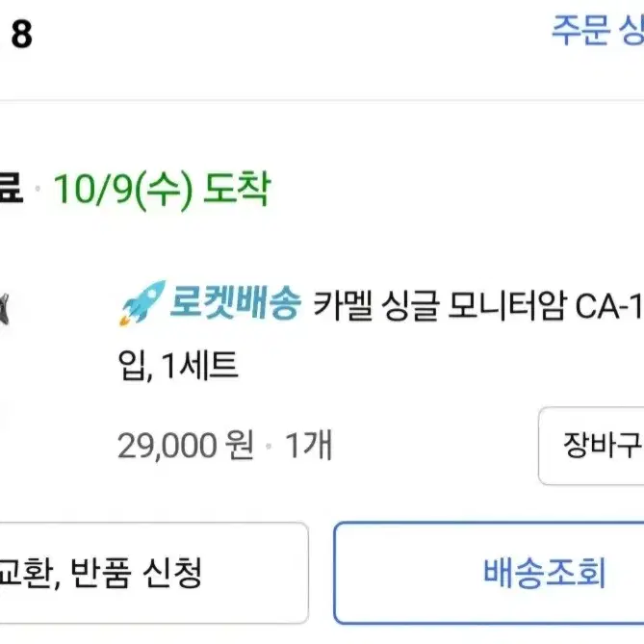Click the 1개 quantity text
Screen dimensions: 644x644
point(308,445)
